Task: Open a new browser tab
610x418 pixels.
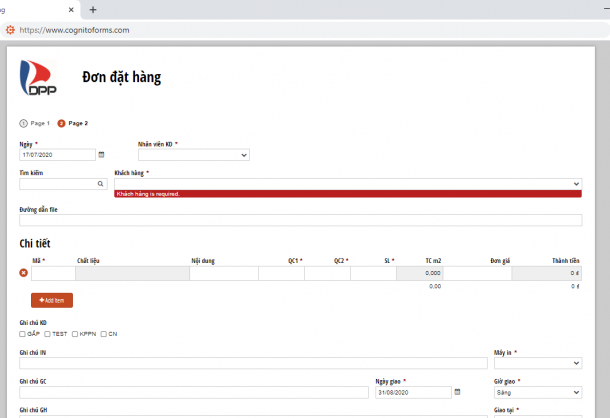Action: click(93, 9)
